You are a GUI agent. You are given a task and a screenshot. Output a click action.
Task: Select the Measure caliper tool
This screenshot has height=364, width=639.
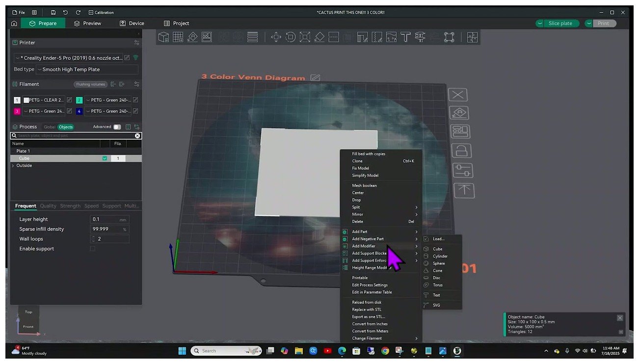420,37
